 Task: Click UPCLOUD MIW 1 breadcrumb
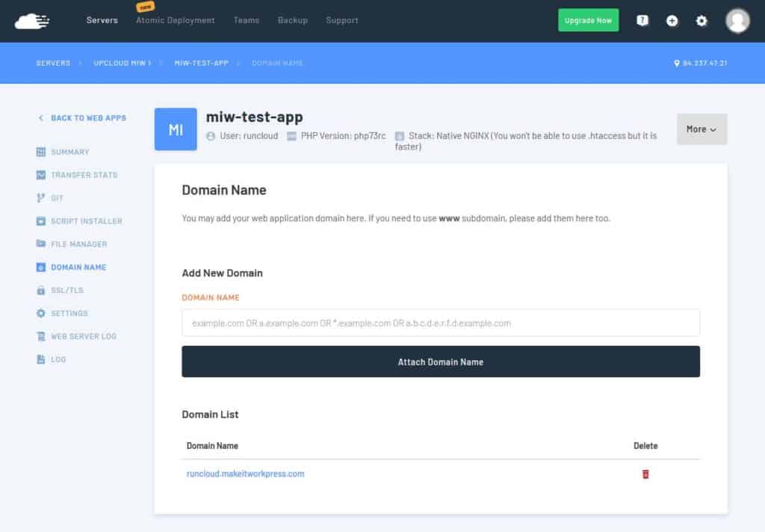coord(123,63)
